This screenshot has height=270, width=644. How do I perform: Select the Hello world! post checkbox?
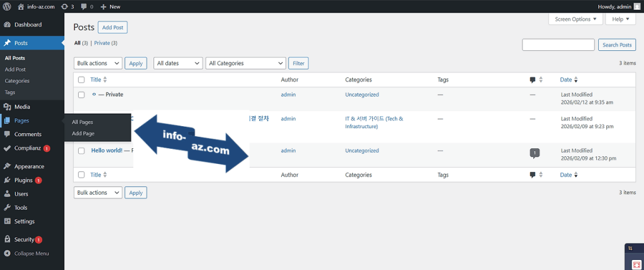point(81,151)
